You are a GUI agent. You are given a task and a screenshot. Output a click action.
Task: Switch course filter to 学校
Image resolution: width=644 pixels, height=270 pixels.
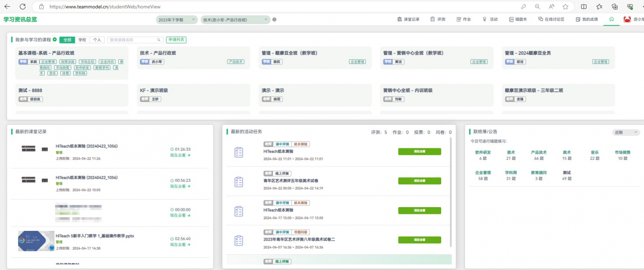click(82, 40)
